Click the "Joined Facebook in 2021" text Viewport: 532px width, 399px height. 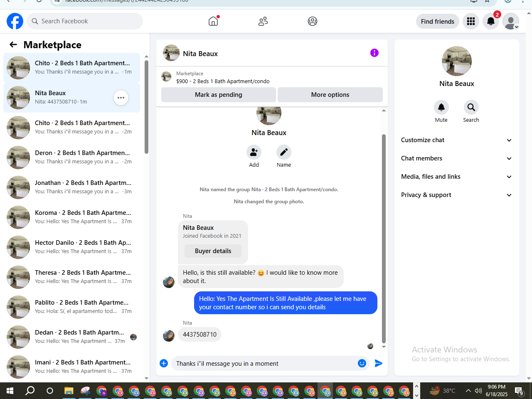pos(212,236)
